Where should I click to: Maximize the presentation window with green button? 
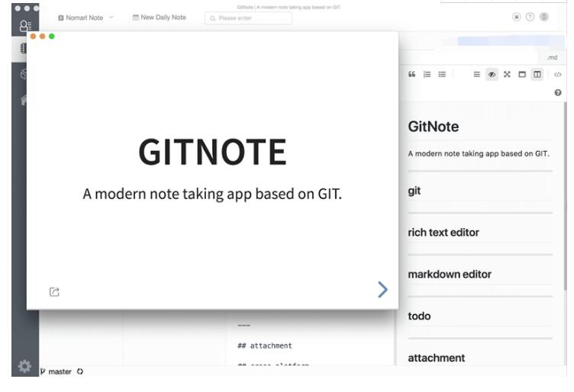tap(52, 36)
